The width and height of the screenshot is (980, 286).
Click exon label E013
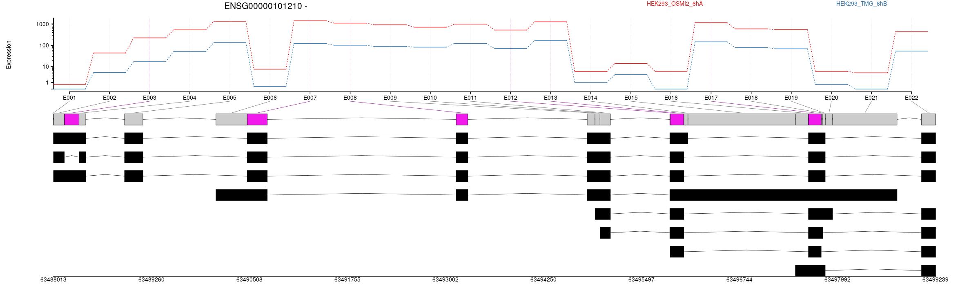(x=550, y=98)
